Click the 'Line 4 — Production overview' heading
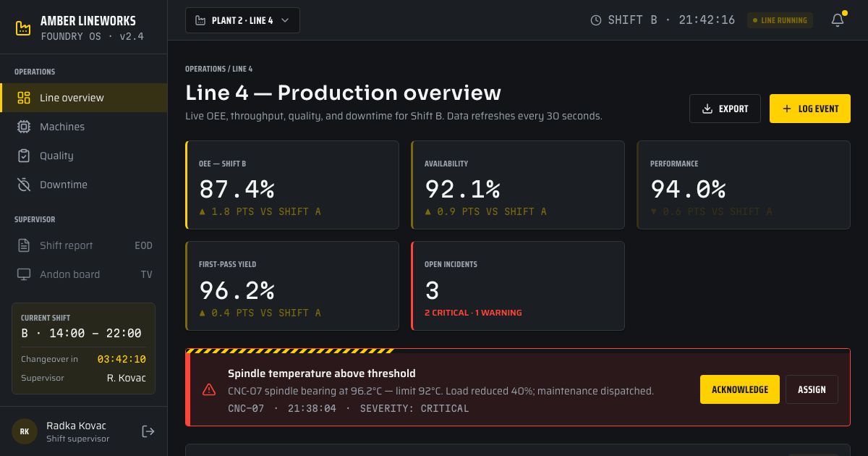The image size is (868, 456). click(x=343, y=93)
